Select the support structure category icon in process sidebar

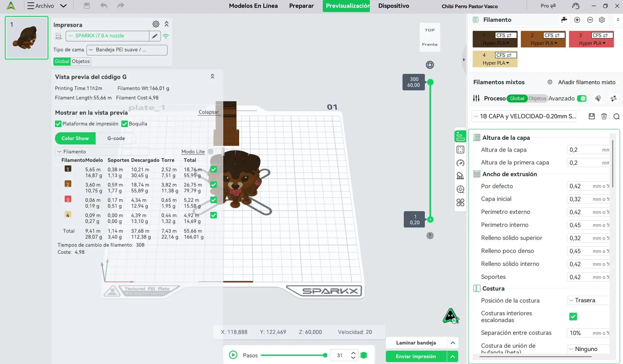pyautogui.click(x=460, y=176)
